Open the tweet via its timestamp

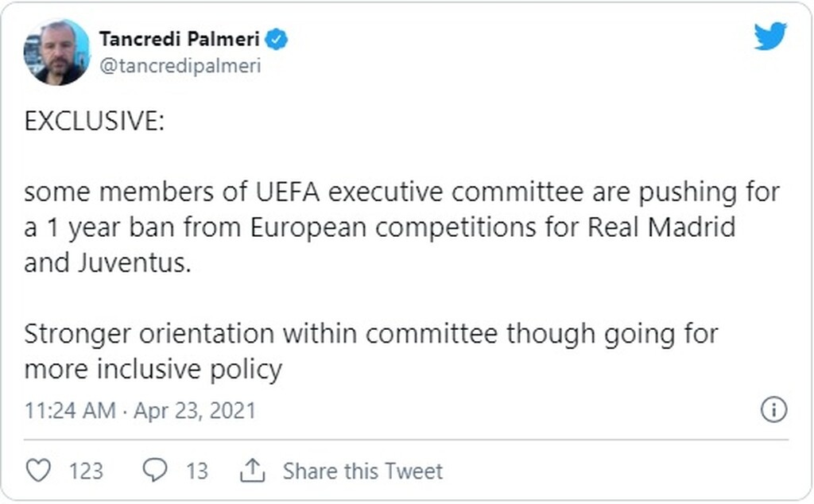(x=140, y=410)
